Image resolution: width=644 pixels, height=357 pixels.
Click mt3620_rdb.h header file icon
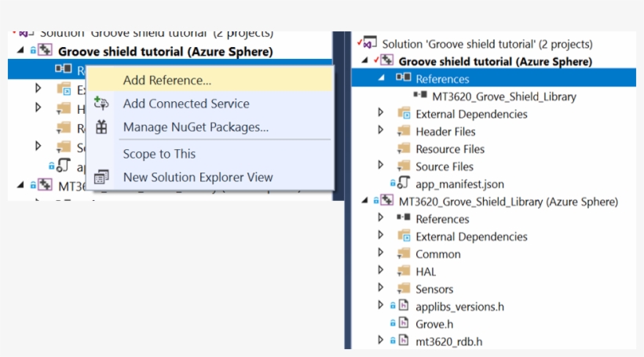[x=404, y=341]
